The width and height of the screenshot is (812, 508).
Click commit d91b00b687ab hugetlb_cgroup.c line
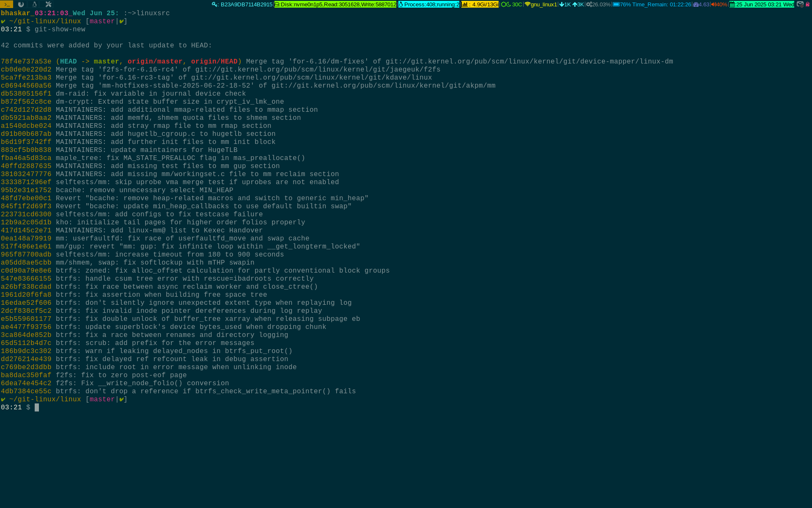[138, 134]
